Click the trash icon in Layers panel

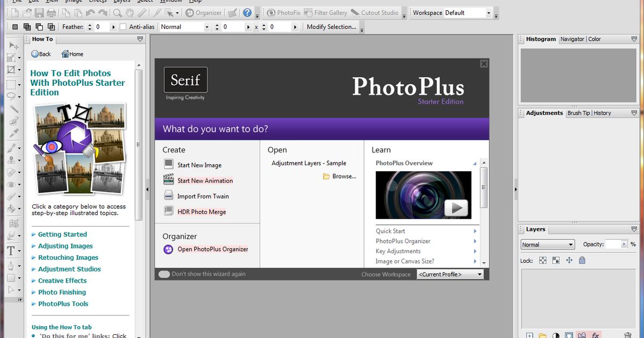[x=627, y=335]
